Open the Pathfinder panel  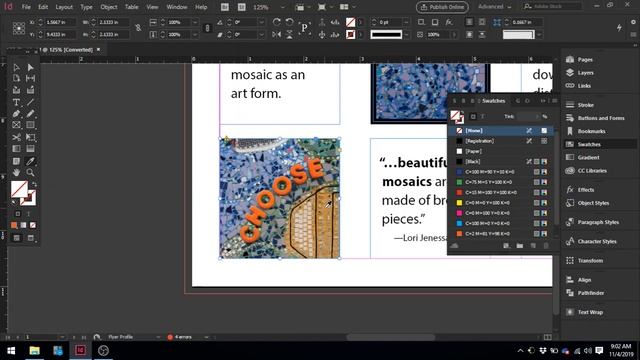click(x=591, y=293)
